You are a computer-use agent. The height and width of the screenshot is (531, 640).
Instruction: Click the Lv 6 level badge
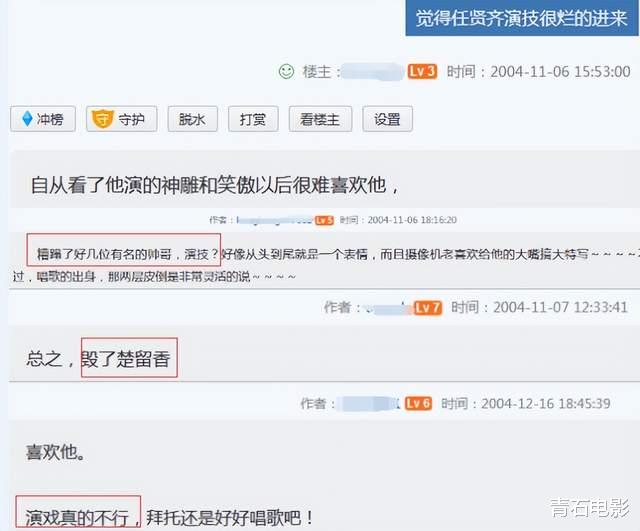[x=418, y=404]
